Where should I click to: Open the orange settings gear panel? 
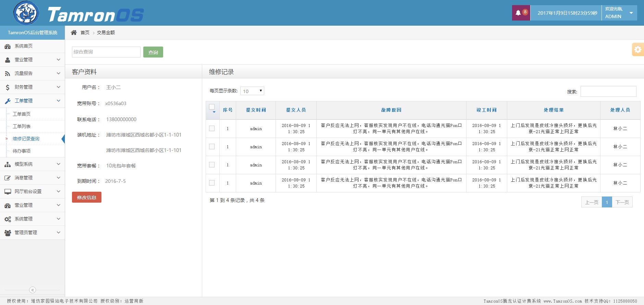coord(637,49)
